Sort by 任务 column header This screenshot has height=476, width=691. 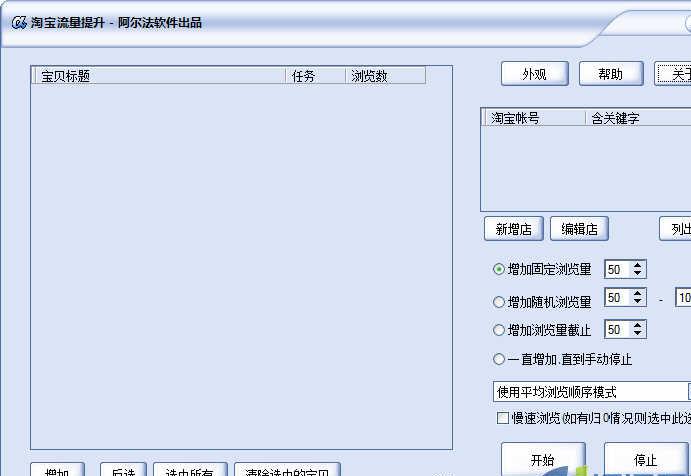[316, 76]
